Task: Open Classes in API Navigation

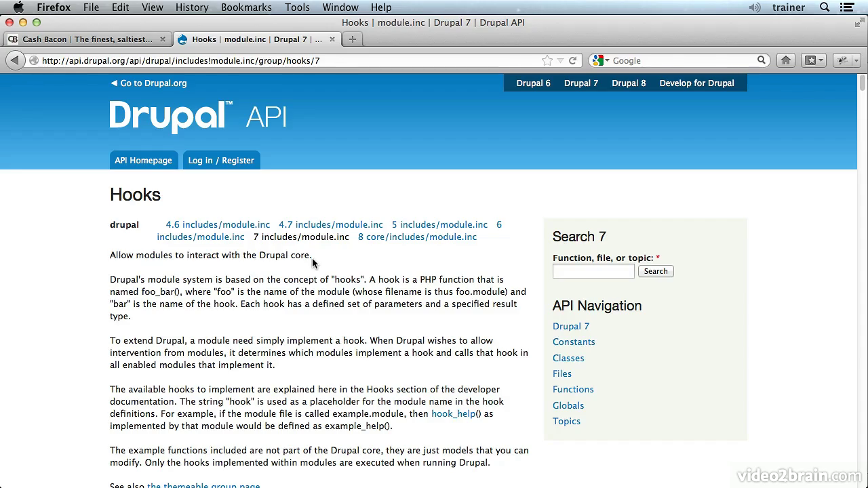Action: click(x=568, y=358)
